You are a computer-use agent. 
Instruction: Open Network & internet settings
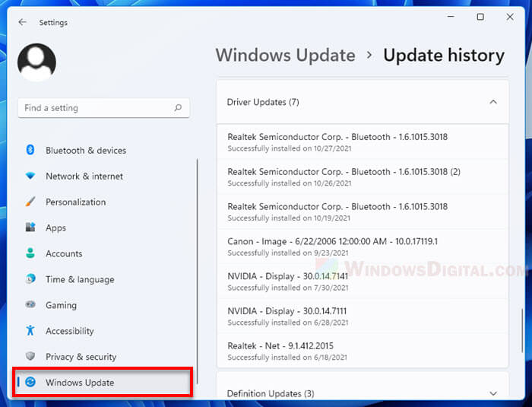(x=104, y=176)
